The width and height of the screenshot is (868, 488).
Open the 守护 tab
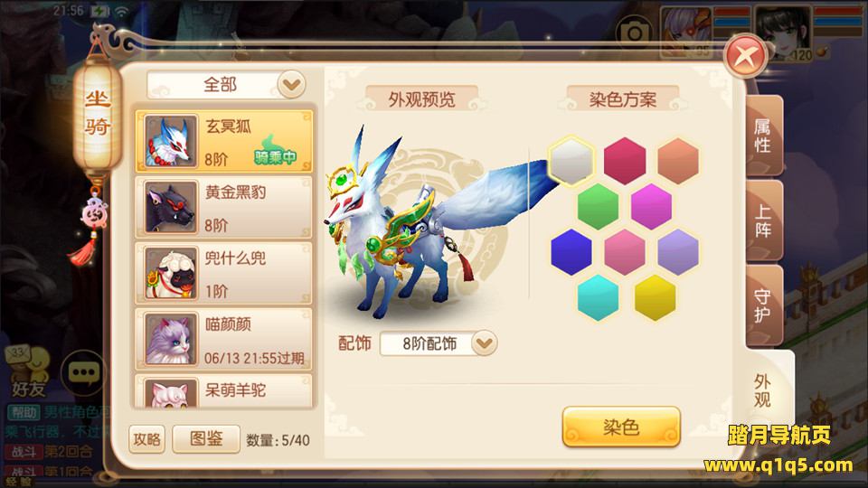coord(764,305)
